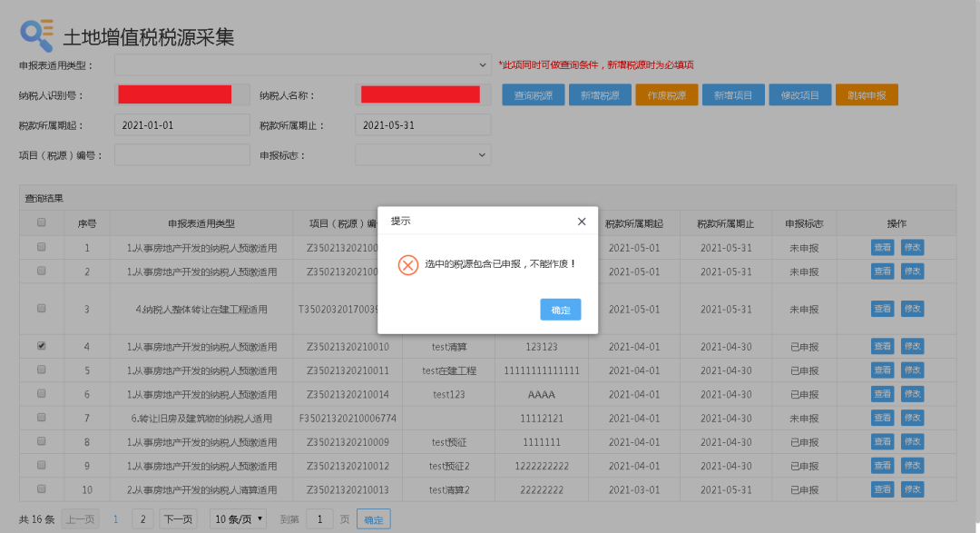980x533 pixels.
Task: Close the 提示 dialog with the X
Action: tap(582, 221)
